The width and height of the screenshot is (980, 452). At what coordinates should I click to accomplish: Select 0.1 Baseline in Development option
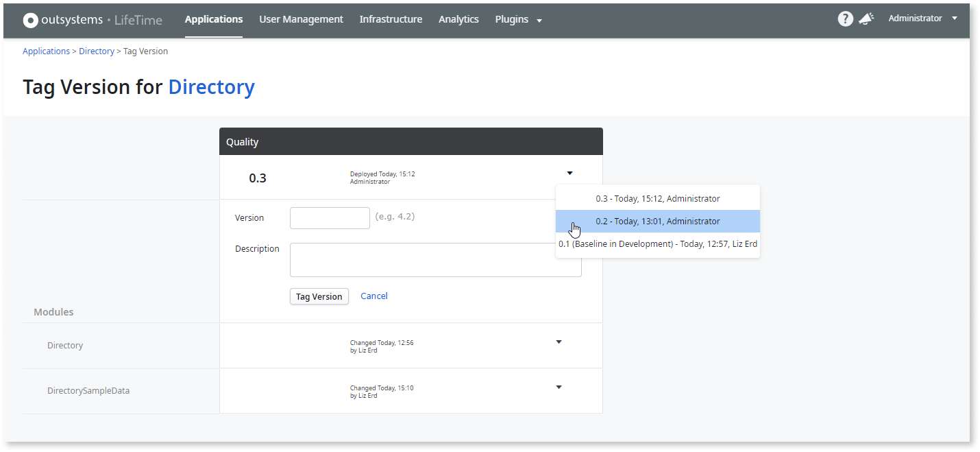pyautogui.click(x=657, y=243)
